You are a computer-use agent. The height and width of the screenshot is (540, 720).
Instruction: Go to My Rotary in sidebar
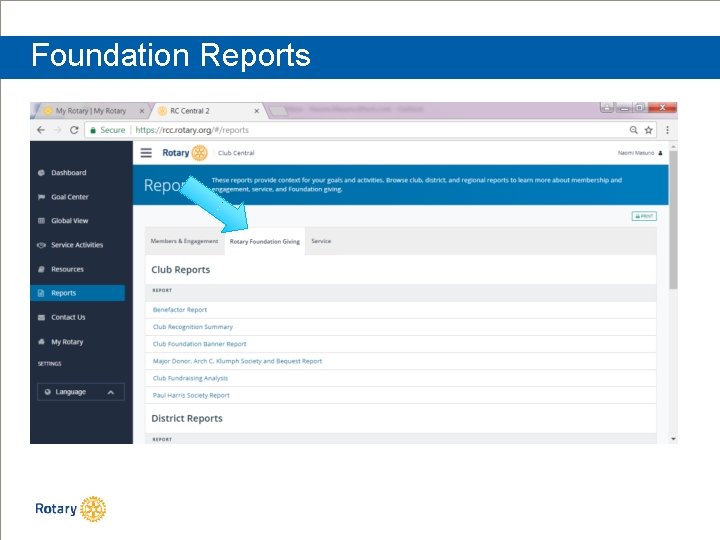pos(68,342)
